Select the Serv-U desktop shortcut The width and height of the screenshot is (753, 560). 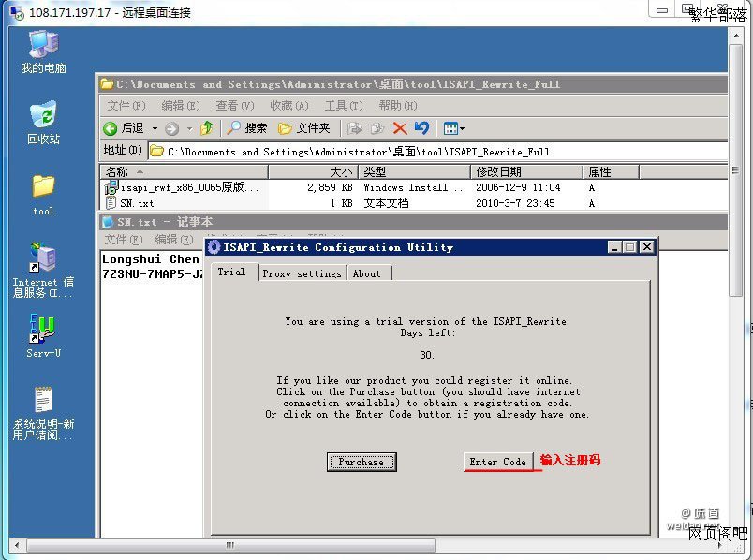click(43, 336)
